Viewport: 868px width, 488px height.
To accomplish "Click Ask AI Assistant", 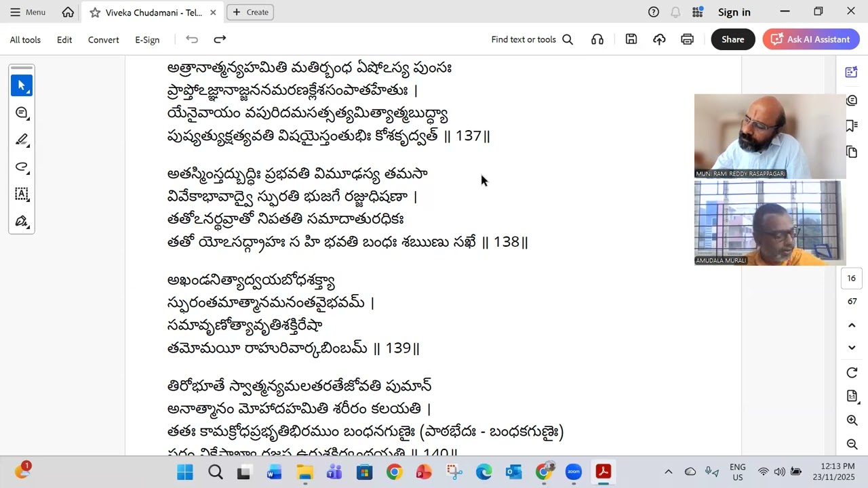I will point(811,39).
